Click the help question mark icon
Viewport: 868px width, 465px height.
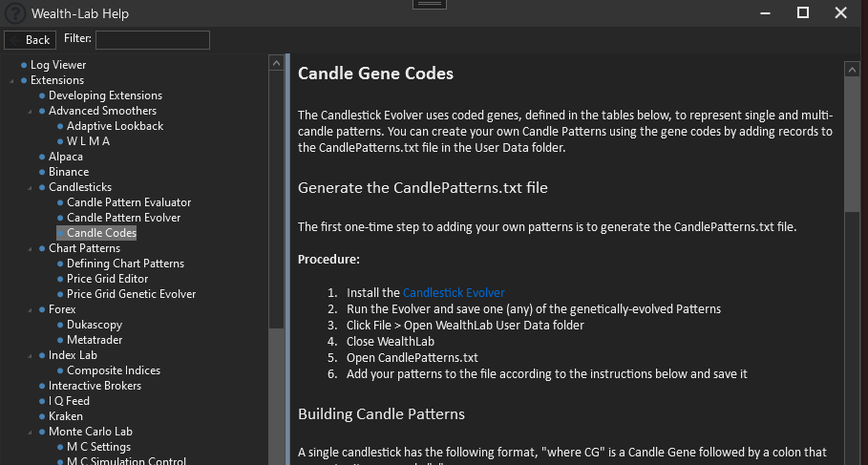coord(14,13)
